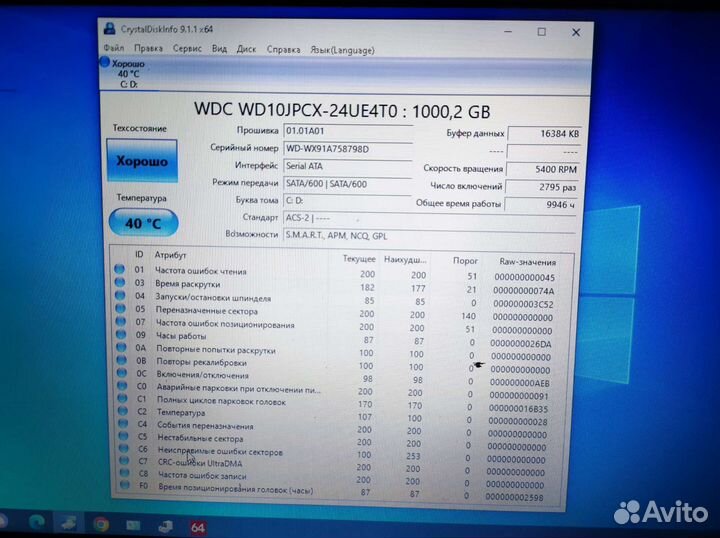Click the large Хорошо health status button
This screenshot has width=720, height=538.
(x=142, y=161)
